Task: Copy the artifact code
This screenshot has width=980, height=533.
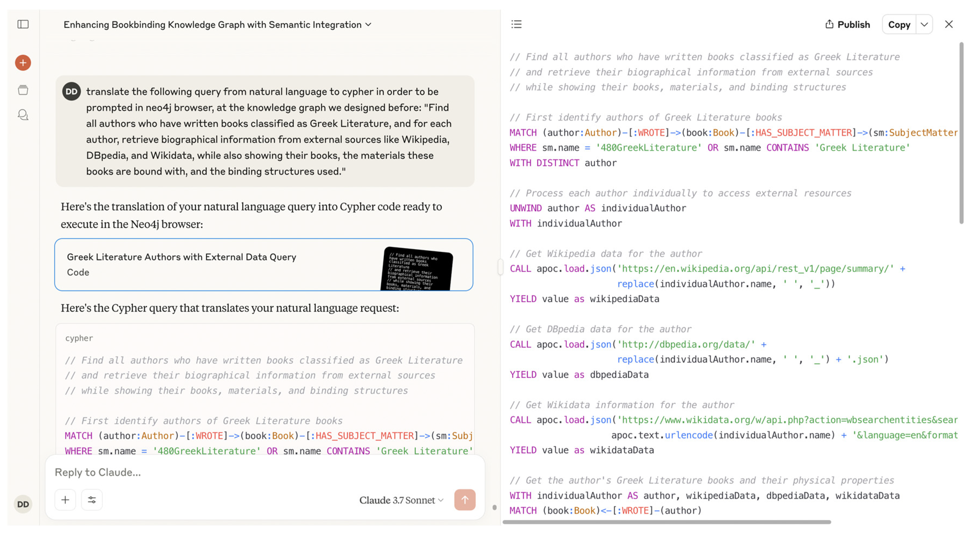Action: [899, 25]
